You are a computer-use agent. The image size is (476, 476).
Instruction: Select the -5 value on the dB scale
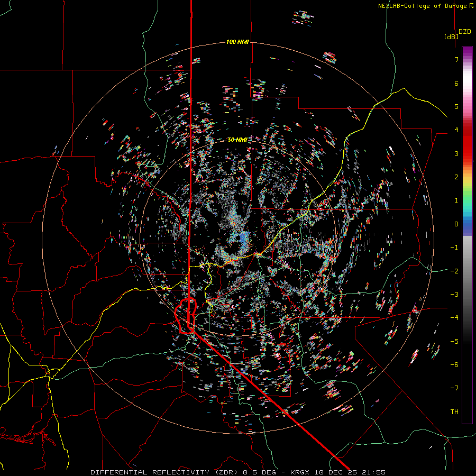pos(454,342)
